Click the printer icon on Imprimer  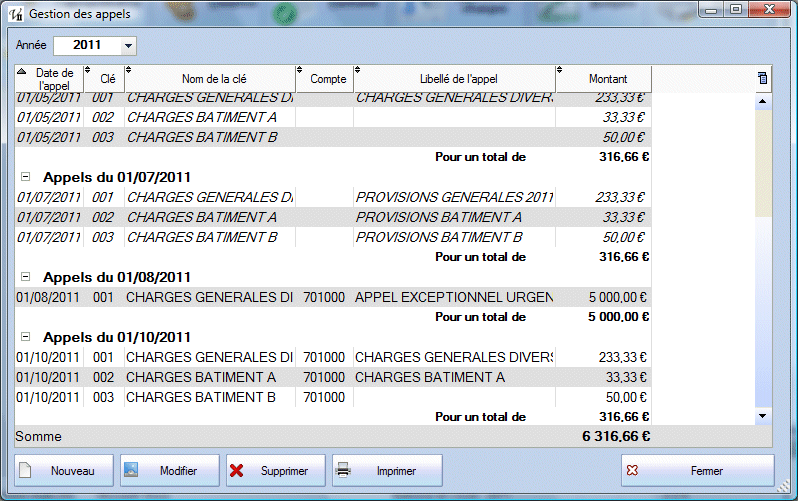point(343,470)
